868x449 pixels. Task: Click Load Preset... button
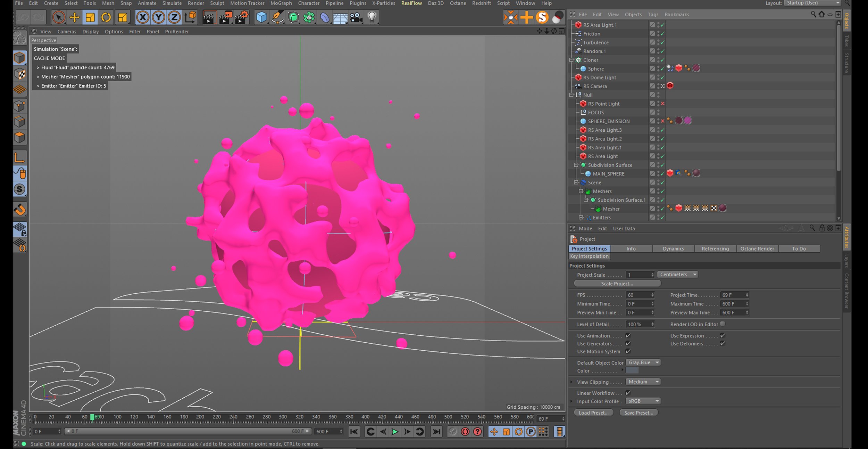pos(594,413)
